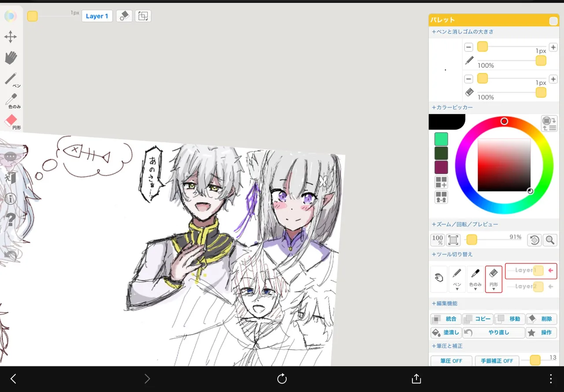Open the Layer 1 selector at top

point(97,16)
